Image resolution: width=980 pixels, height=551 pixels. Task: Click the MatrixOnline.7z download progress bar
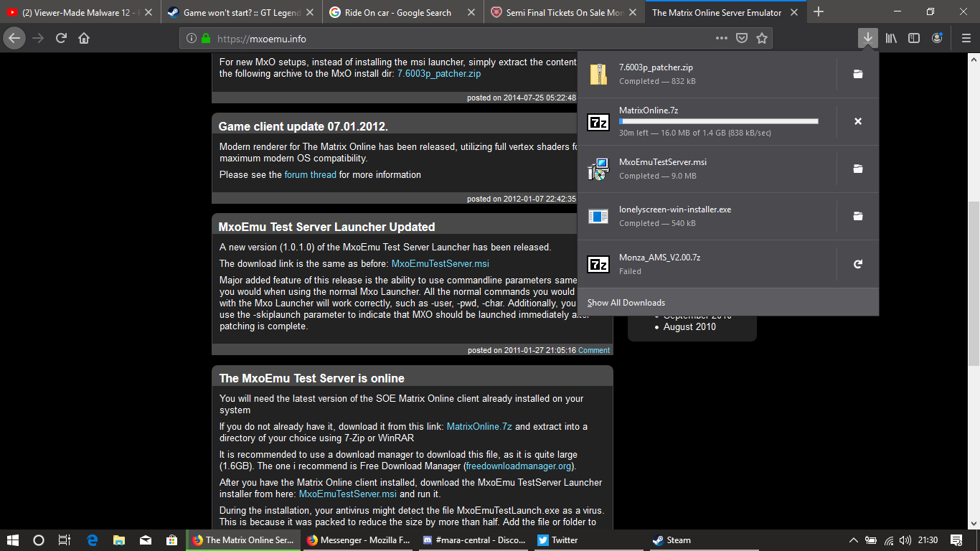718,121
